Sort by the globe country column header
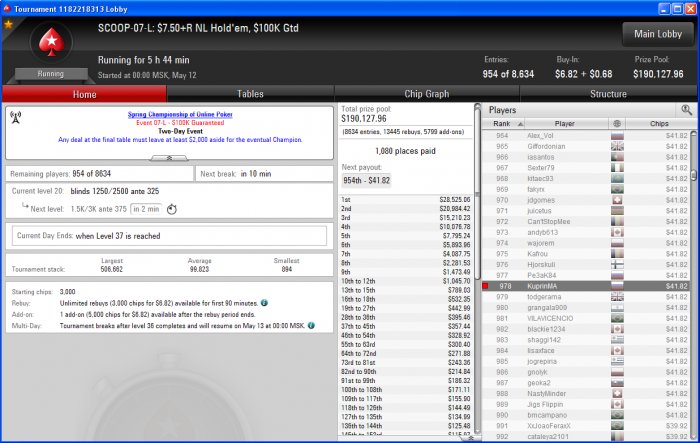This screenshot has height=443, width=700. pos(617,124)
